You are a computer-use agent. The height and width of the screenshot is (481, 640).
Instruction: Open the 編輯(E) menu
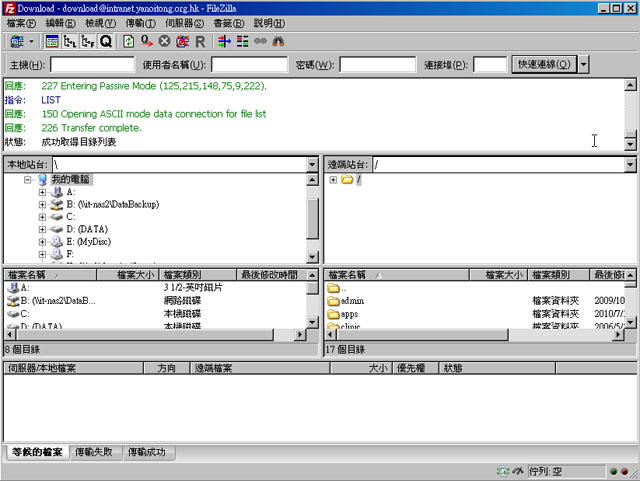tap(60, 23)
